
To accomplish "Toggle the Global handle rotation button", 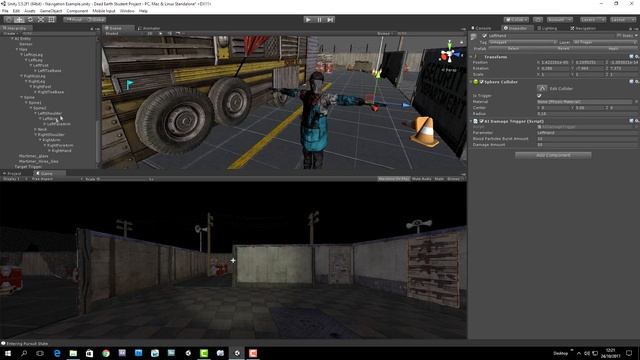I will tap(96, 19).
